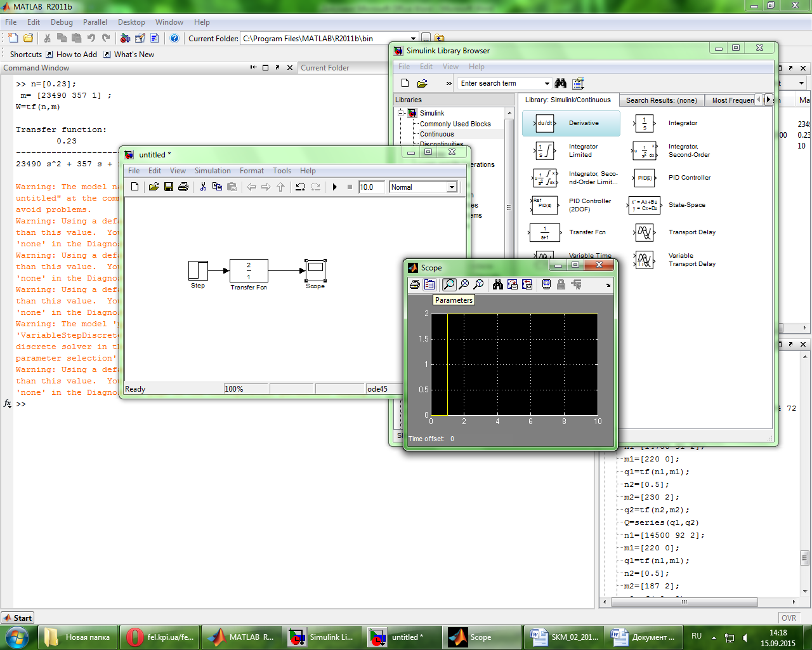
Task: Click Commonly Used Blocks tree item
Action: tap(455, 124)
